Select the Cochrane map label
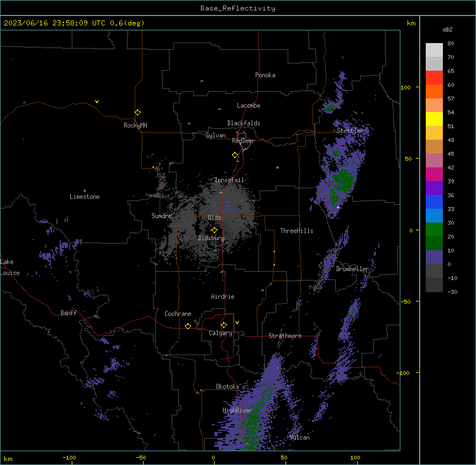This screenshot has height=465, width=476. pos(178,314)
